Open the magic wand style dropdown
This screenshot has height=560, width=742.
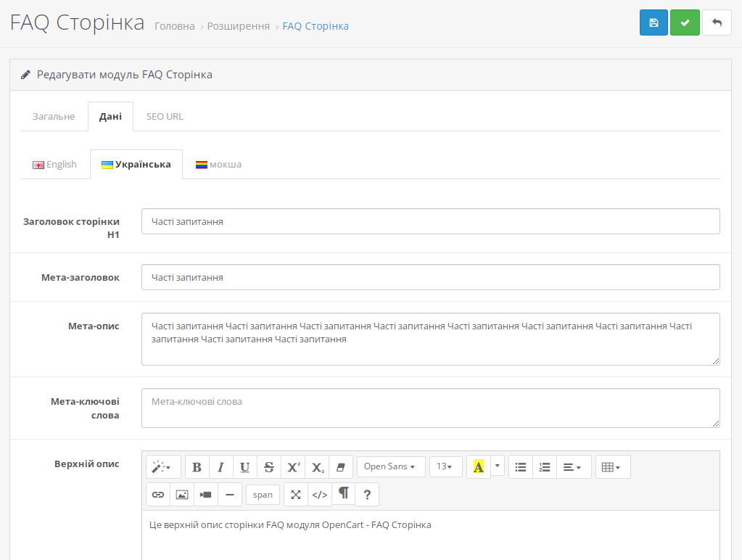163,467
